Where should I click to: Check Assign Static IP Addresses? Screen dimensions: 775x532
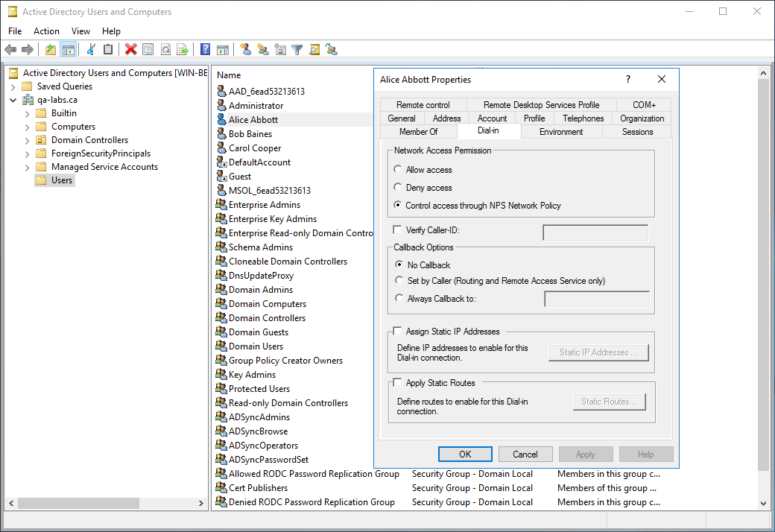(x=397, y=332)
